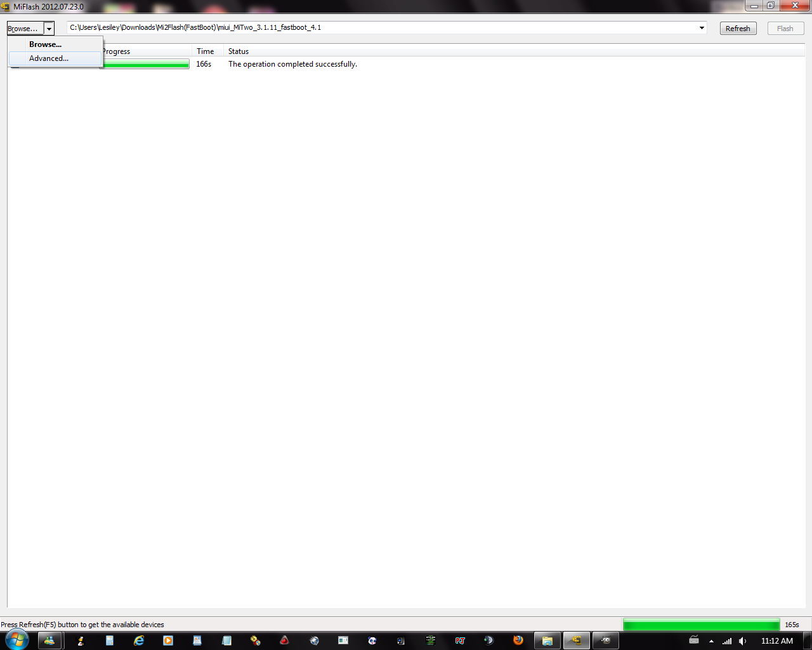Click the Browse... button
This screenshot has width=812, height=650.
pos(25,29)
